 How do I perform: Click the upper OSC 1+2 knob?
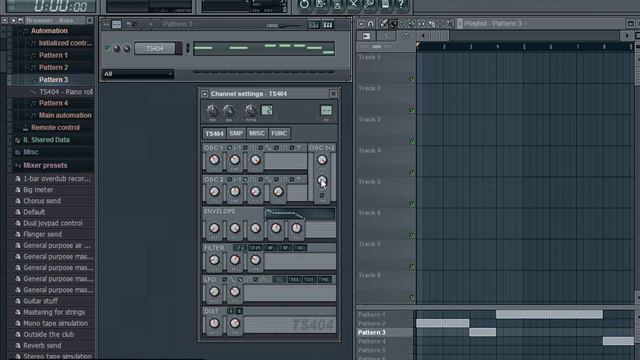point(322,160)
